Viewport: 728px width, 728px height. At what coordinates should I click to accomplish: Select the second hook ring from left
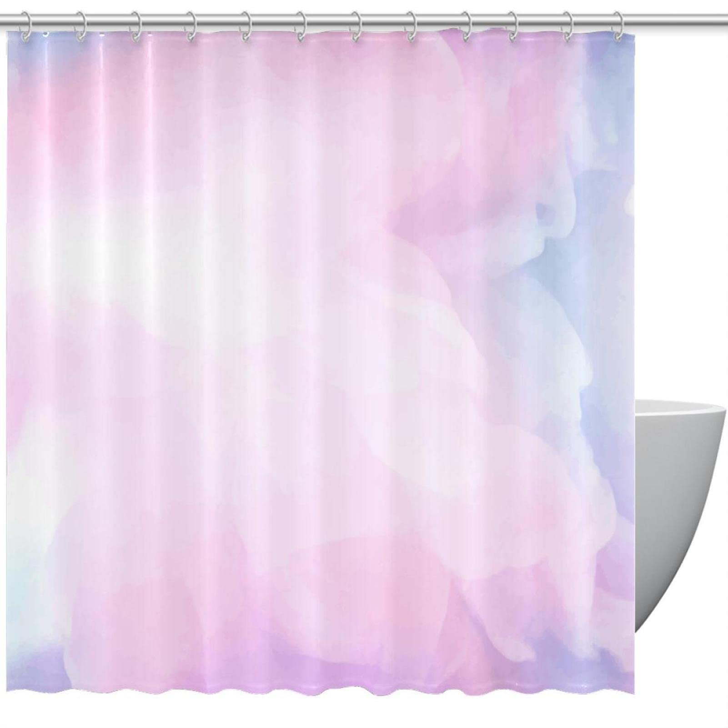81,26
